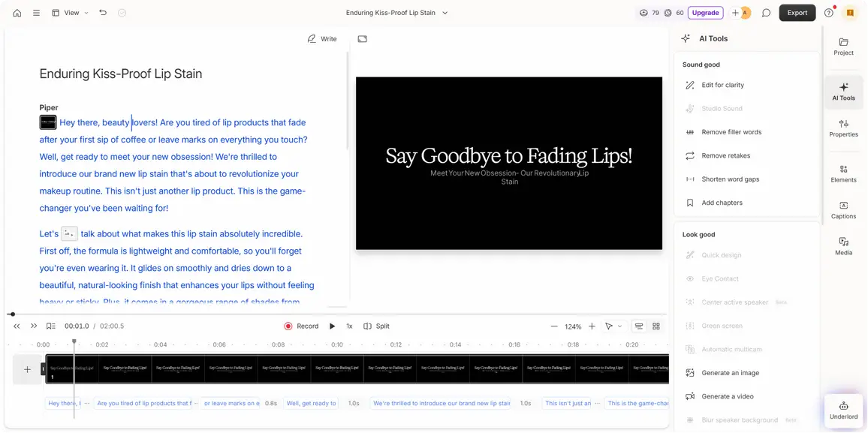The height and width of the screenshot is (433, 868).
Task: Open the Elements sidebar panel
Action: pos(843,173)
